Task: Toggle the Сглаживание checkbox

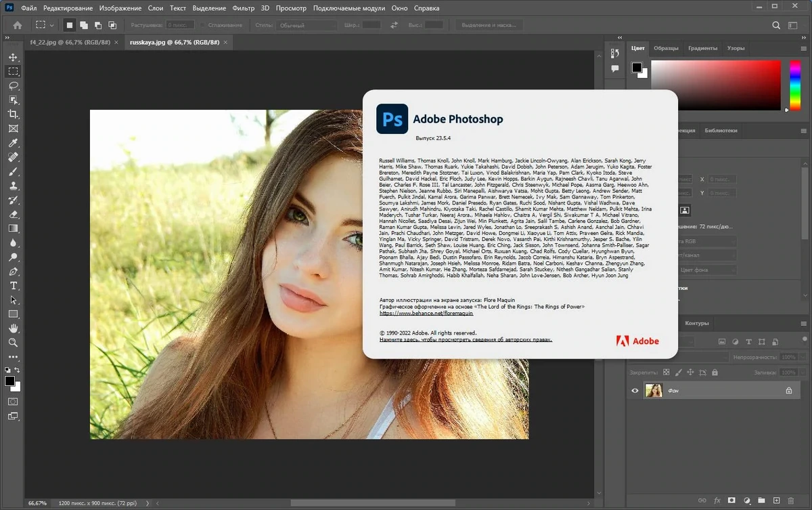Action: point(202,25)
